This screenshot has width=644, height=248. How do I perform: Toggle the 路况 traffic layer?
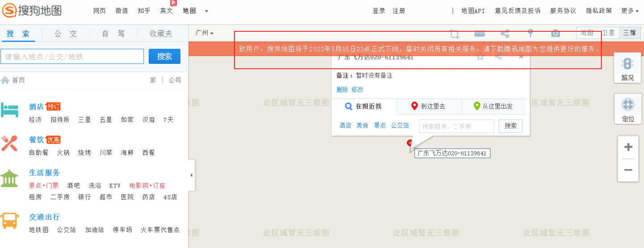(x=627, y=68)
